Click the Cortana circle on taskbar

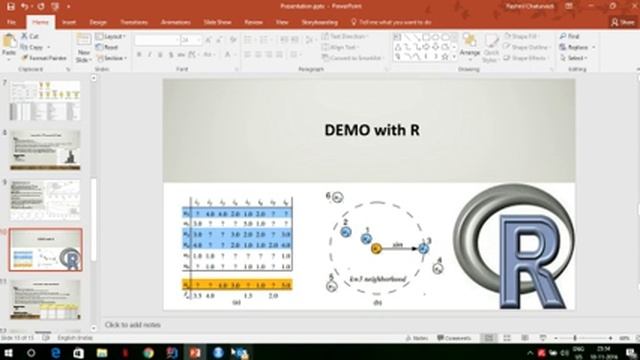(31, 353)
